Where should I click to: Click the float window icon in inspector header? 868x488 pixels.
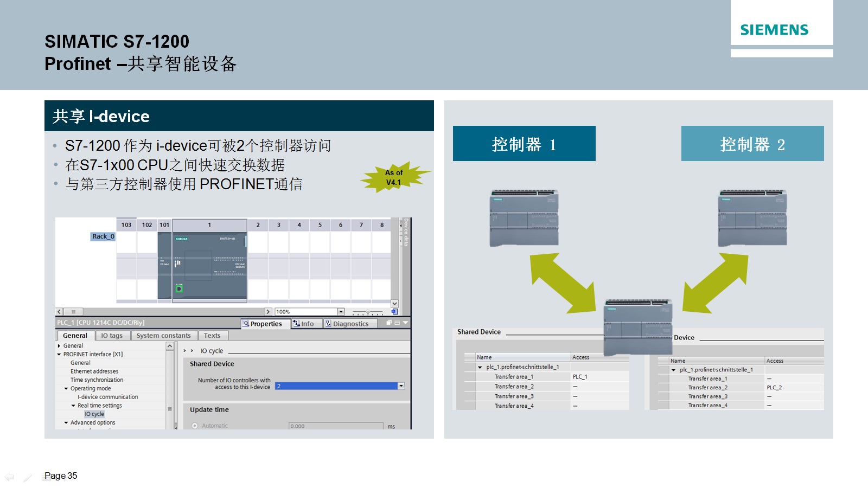tap(389, 323)
